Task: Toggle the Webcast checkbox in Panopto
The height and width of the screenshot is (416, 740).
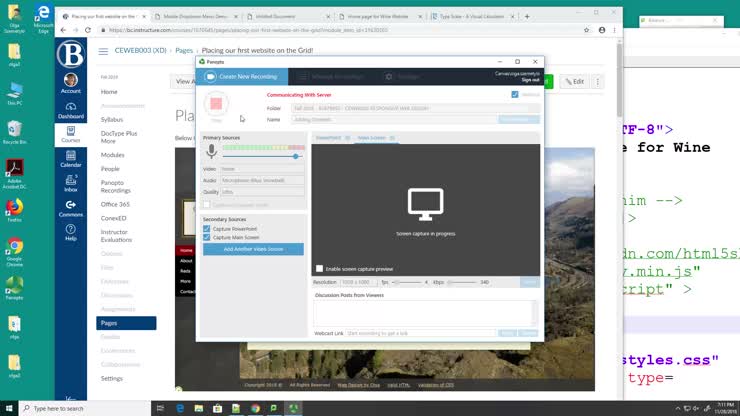Action: 515,94
